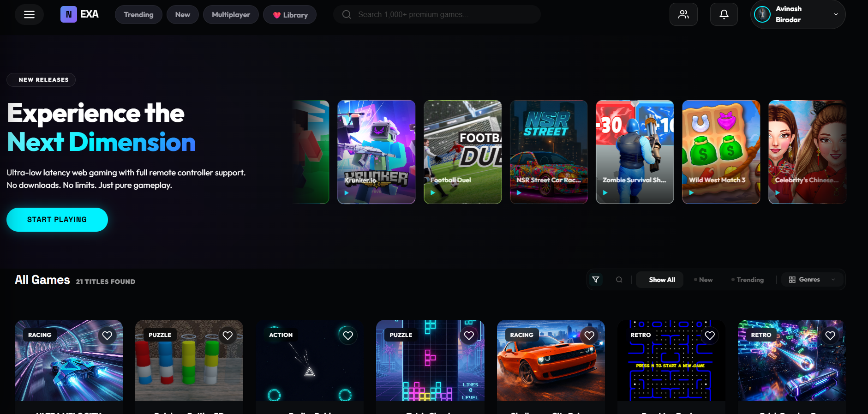Expand the Avinash Biradar account menu

pyautogui.click(x=798, y=14)
